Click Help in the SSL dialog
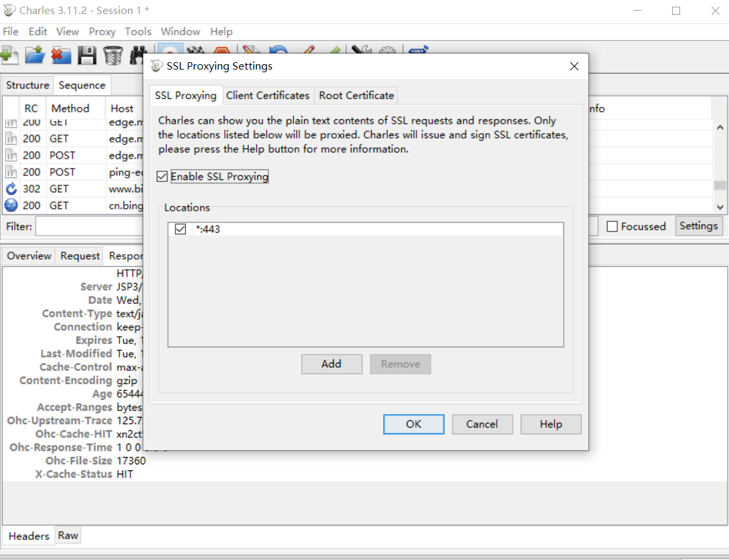This screenshot has width=729, height=560. (551, 424)
